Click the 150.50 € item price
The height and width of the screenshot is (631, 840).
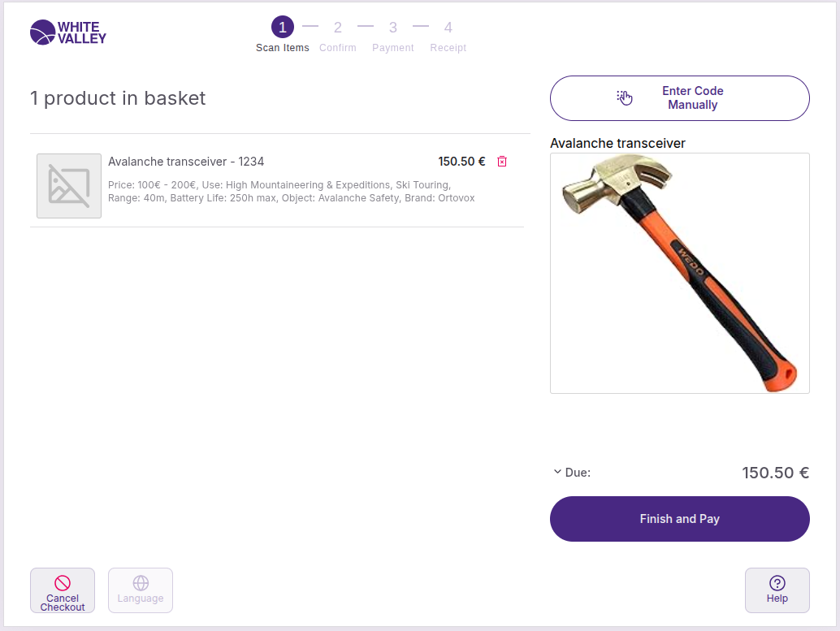coord(461,162)
